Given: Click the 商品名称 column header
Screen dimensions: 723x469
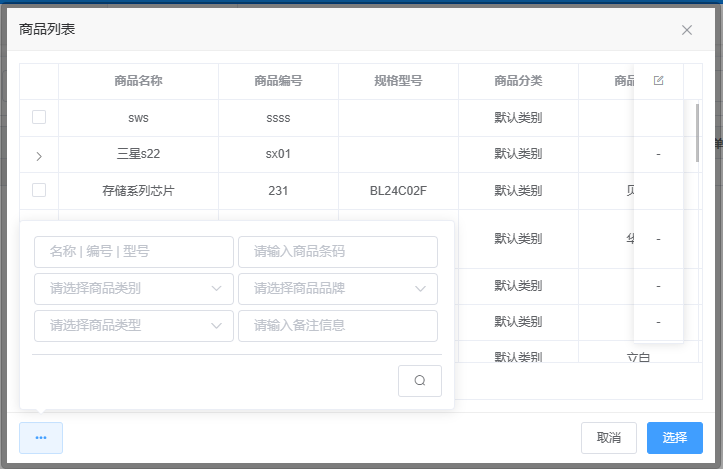Looking at the screenshot, I should (139, 81).
